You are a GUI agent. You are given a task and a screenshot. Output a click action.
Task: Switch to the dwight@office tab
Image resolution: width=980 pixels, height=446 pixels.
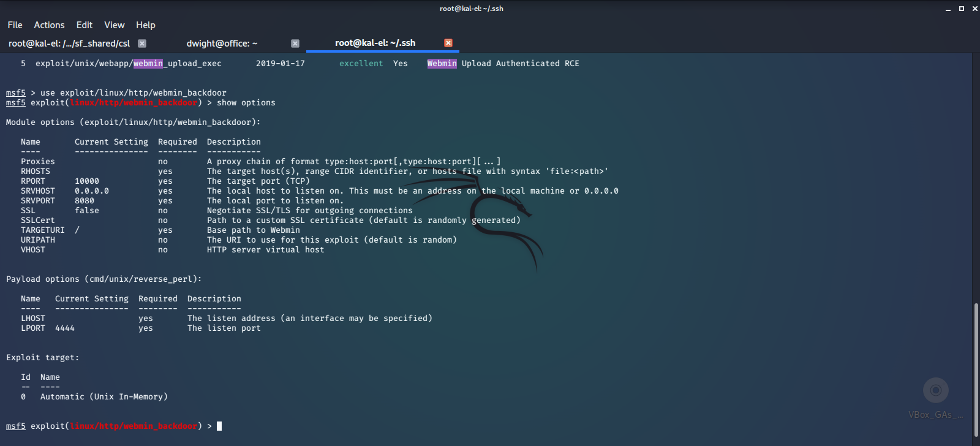tap(222, 43)
